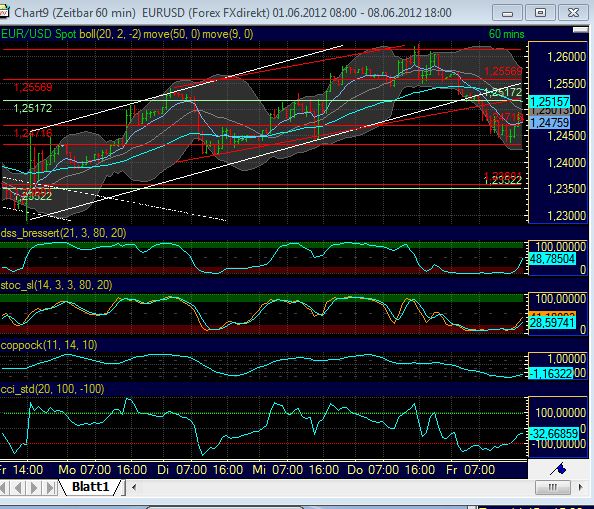Select dss_bressert(21, 3, 80, 20) panel label
Image resolution: width=594 pixels, height=509 pixels.
63,233
